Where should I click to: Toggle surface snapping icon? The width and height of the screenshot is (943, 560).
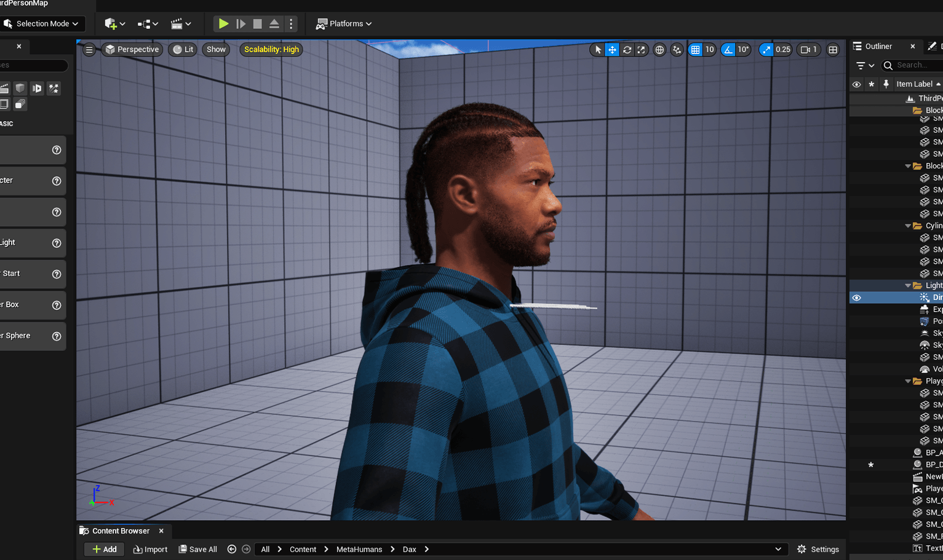pos(677,50)
